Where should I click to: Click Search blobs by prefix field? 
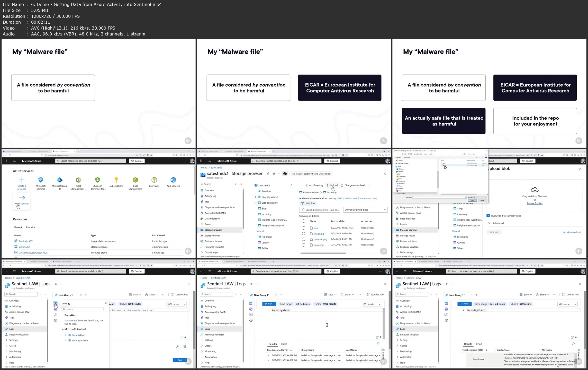(x=319, y=210)
